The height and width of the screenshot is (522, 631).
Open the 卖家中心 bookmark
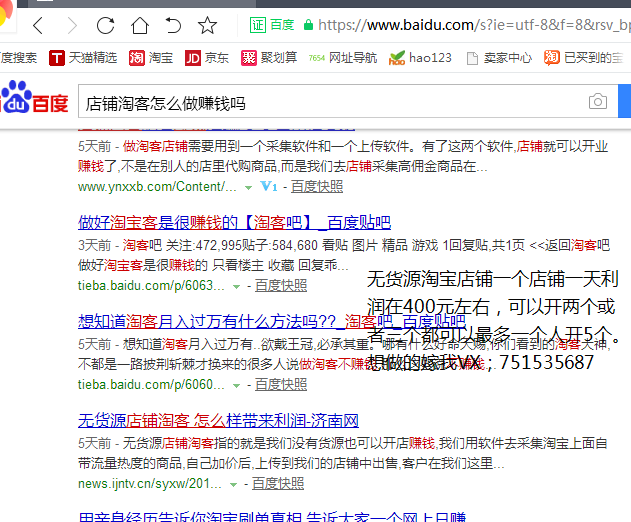(x=499, y=58)
